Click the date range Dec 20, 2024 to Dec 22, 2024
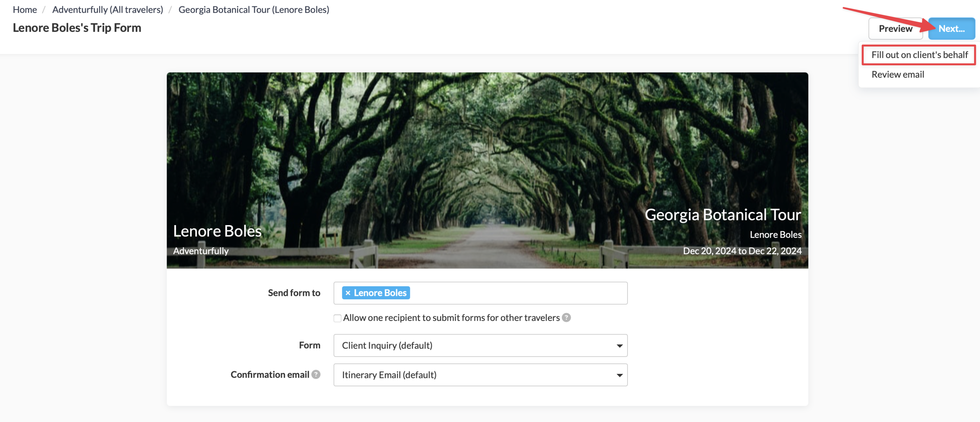 click(x=742, y=251)
